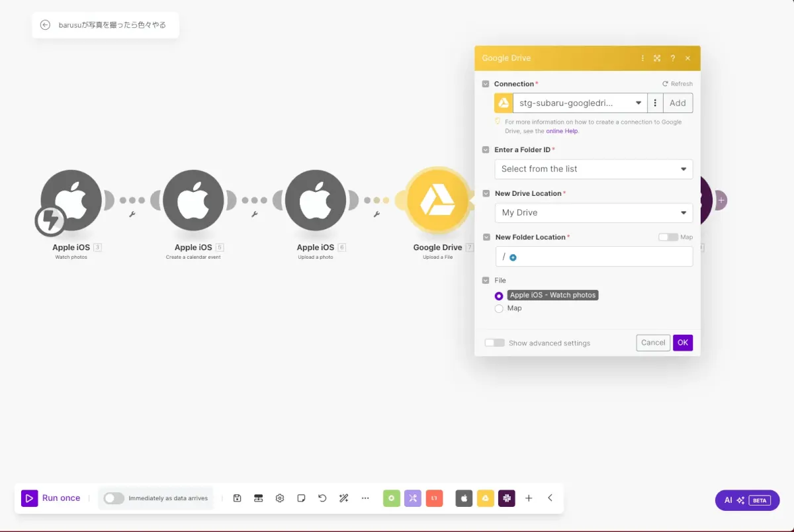
Task: Select the Map radio option under File
Action: pos(499,308)
